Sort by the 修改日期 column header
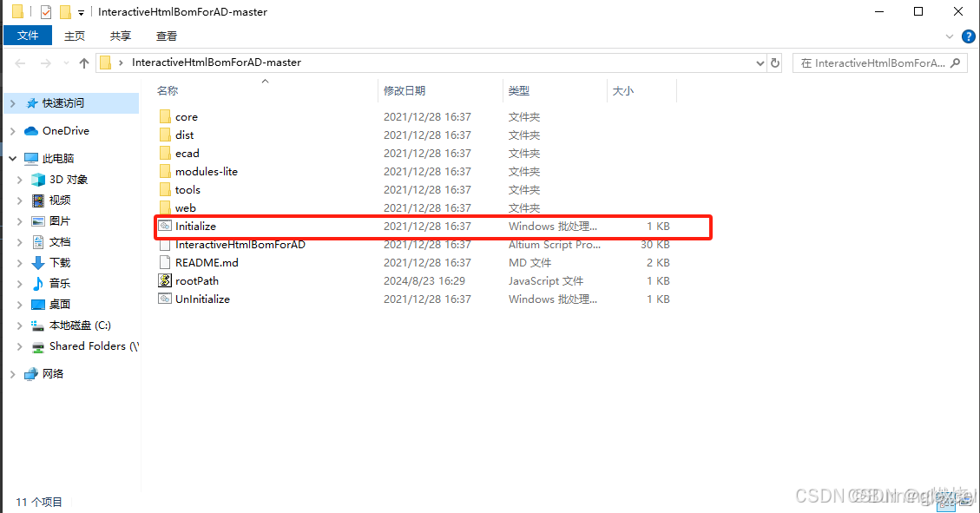This screenshot has height=513, width=980. tap(404, 90)
